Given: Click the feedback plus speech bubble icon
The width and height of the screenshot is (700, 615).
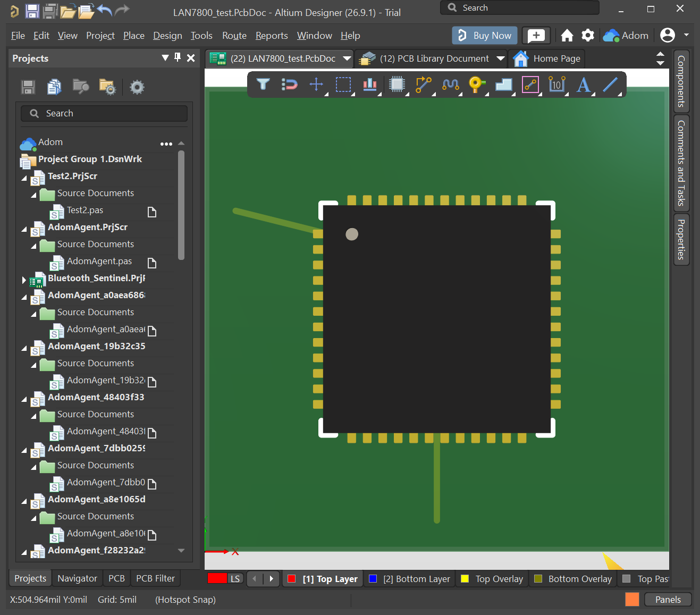Looking at the screenshot, I should [536, 36].
